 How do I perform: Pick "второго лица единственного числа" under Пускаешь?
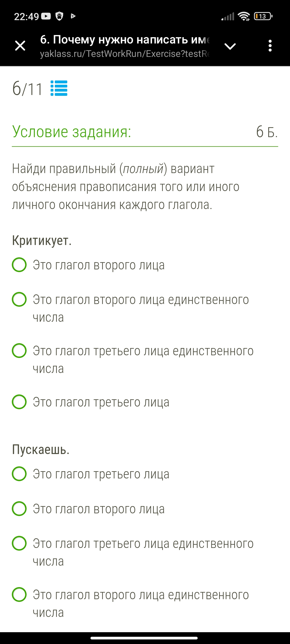pos(19,595)
